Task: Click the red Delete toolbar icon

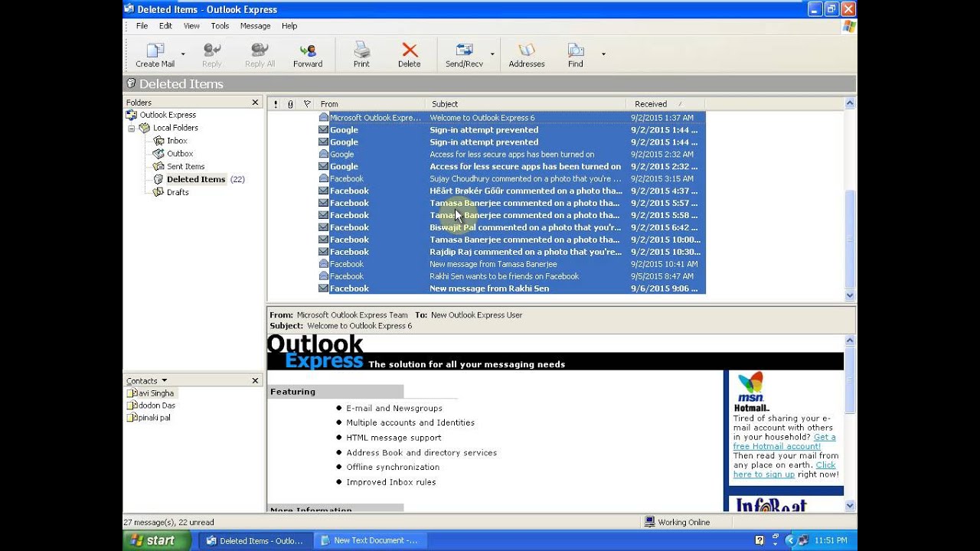Action: pos(410,51)
